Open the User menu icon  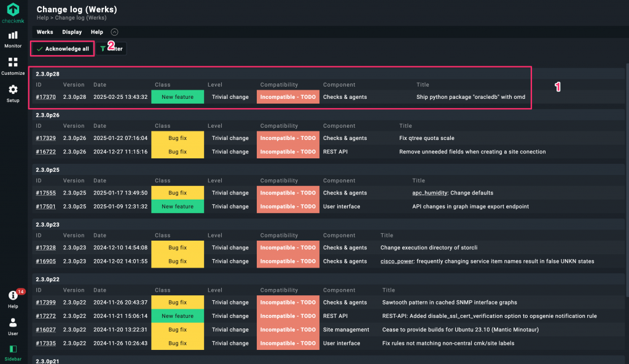[13, 325]
